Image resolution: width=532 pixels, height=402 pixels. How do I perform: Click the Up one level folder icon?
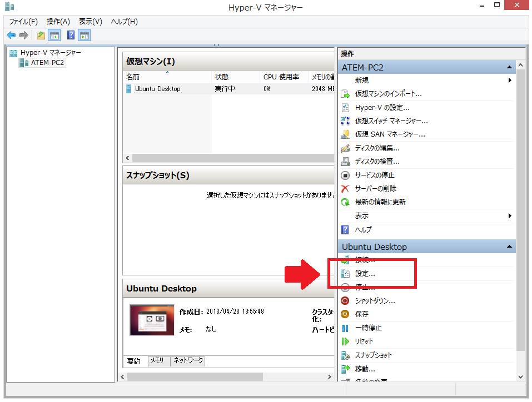click(x=41, y=35)
